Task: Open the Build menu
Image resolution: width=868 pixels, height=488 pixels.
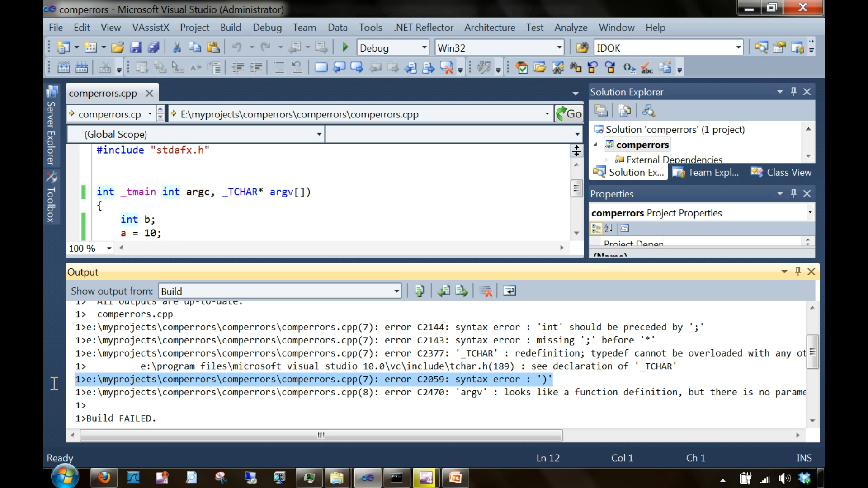Action: pyautogui.click(x=230, y=28)
